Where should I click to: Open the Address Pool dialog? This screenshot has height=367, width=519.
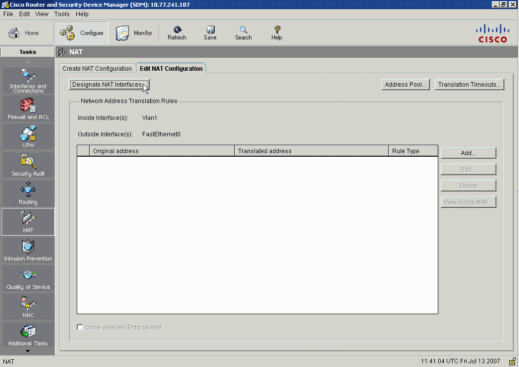click(405, 85)
